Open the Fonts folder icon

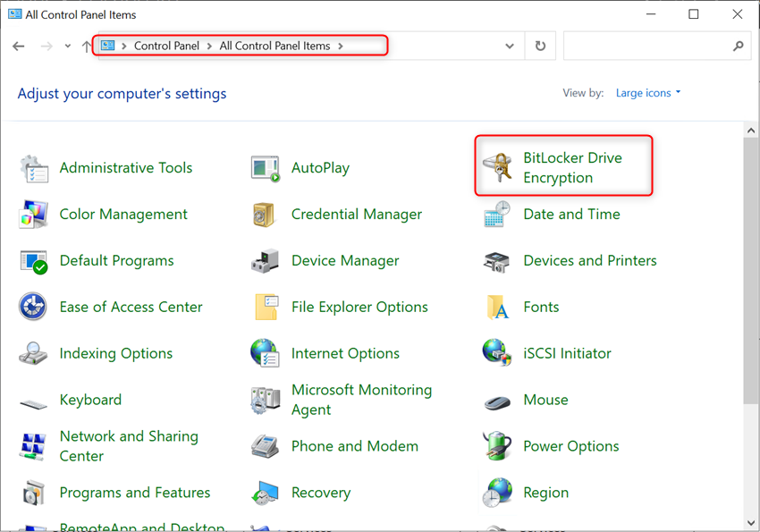[498, 308]
